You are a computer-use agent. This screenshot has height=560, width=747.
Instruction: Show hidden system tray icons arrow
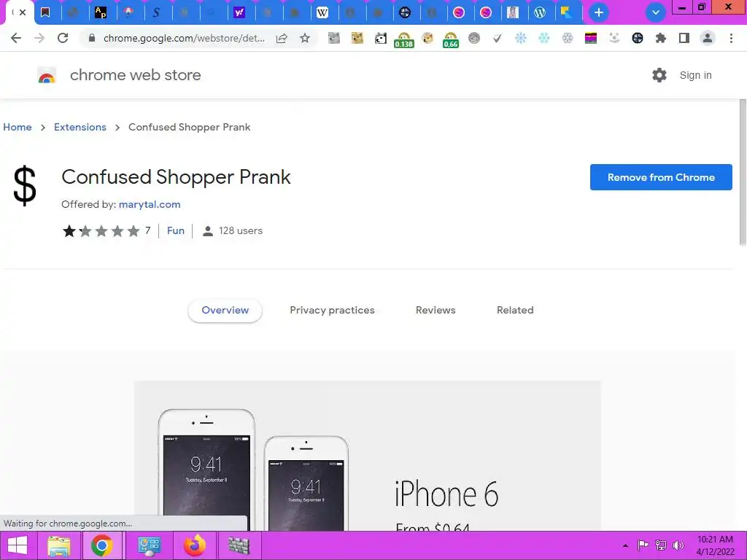(625, 545)
